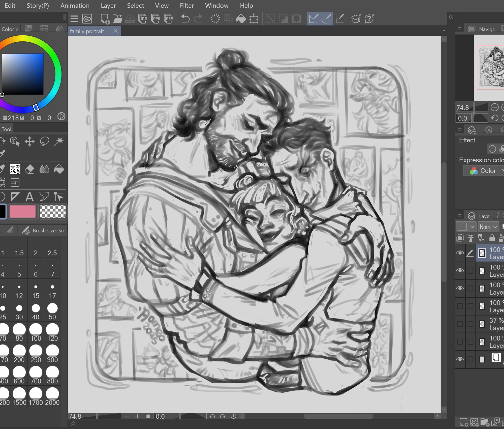The image size is (504, 429).
Task: Select the Lasso selection tool
Action: tap(44, 141)
